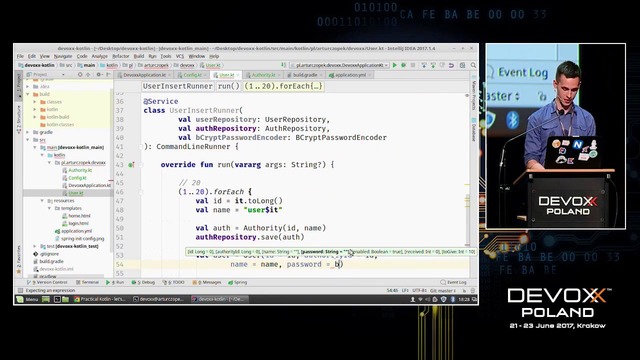
Task: Click Collapse All icon in Project panel
Action: pos(88,75)
